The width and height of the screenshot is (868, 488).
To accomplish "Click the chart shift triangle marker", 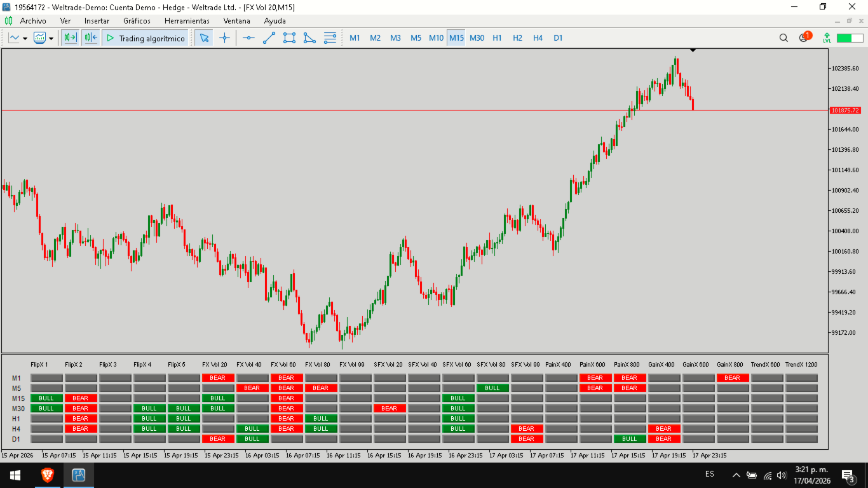I will click(x=693, y=50).
